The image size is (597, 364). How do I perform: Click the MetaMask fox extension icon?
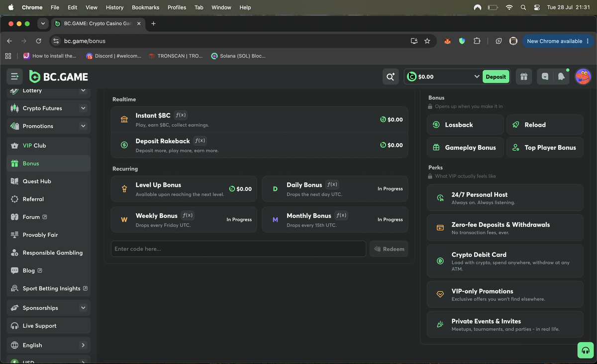click(x=447, y=41)
